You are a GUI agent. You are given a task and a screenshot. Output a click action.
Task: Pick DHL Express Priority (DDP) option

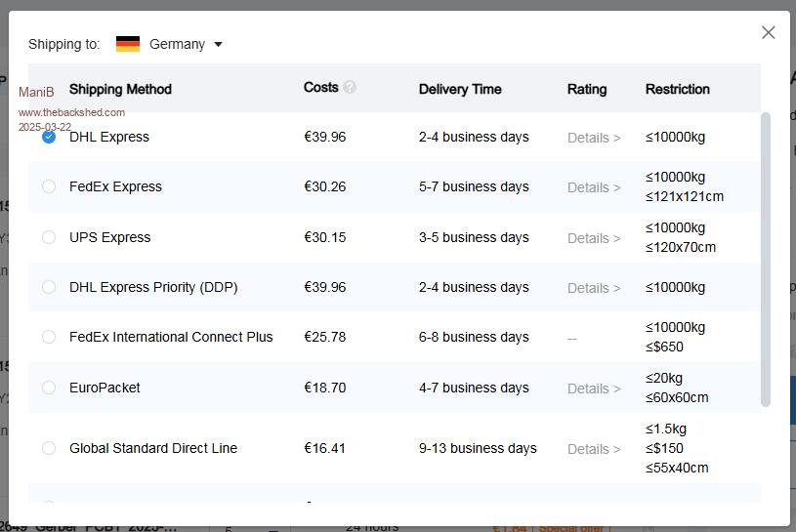(x=49, y=287)
